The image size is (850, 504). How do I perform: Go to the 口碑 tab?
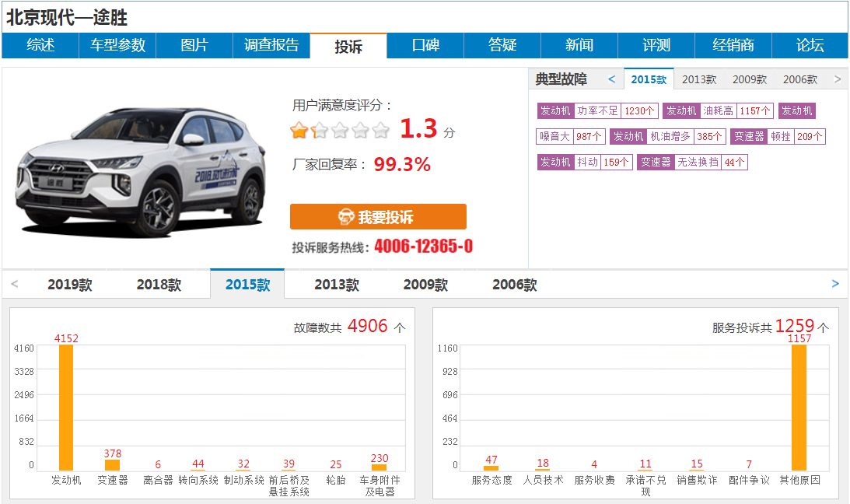[x=425, y=46]
